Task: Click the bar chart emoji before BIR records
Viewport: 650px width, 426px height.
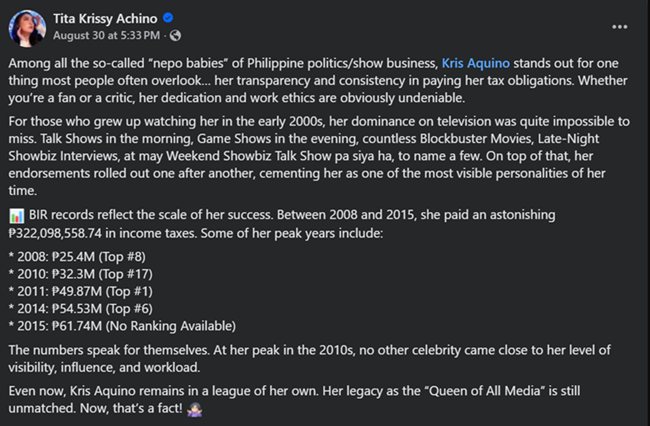Action: coord(17,215)
